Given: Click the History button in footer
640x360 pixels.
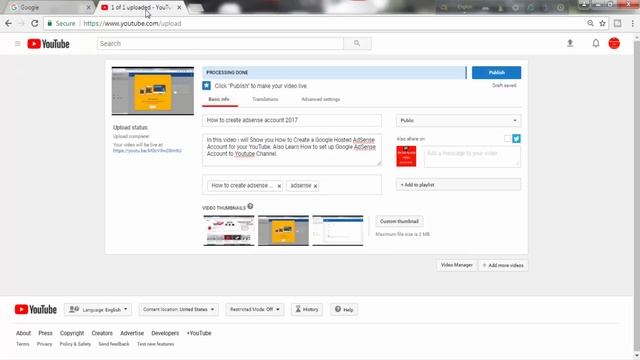Looking at the screenshot, I should click(307, 309).
